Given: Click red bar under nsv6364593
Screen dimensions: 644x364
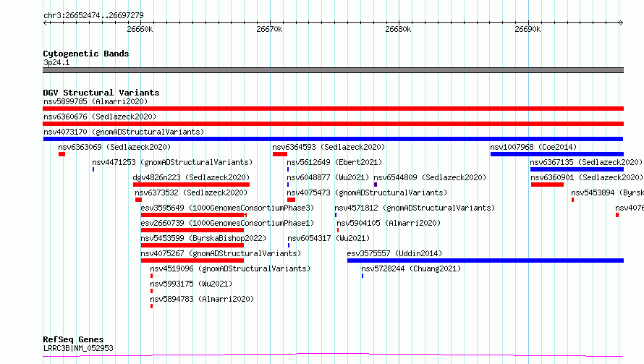Looking at the screenshot, I should click(x=280, y=154).
